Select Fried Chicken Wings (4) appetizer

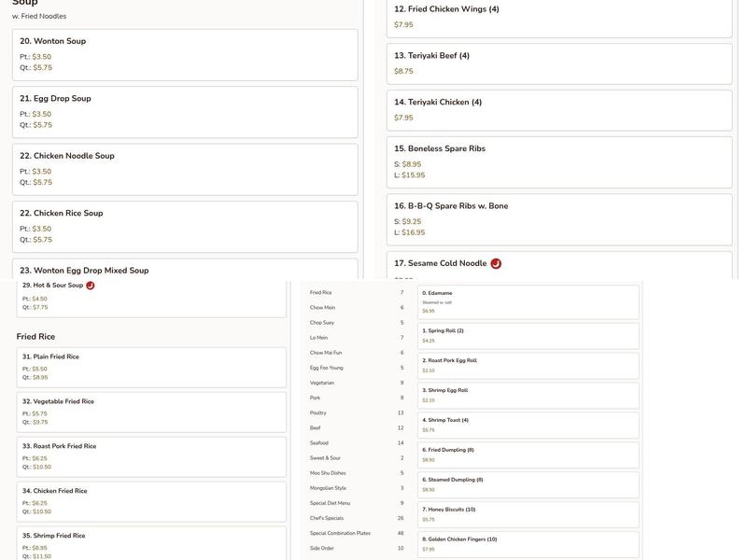tap(558, 17)
